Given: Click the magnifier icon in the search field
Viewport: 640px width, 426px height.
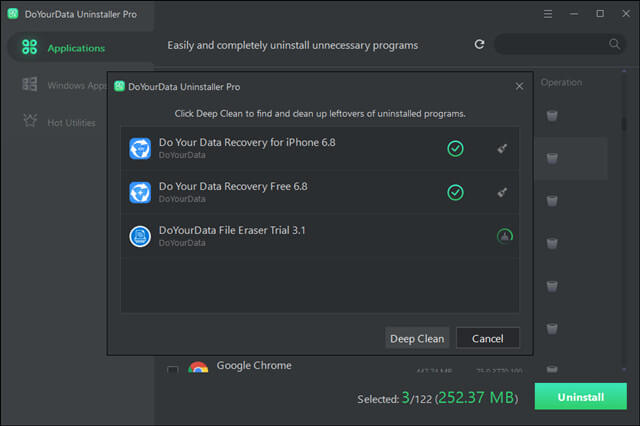Looking at the screenshot, I should coord(614,45).
